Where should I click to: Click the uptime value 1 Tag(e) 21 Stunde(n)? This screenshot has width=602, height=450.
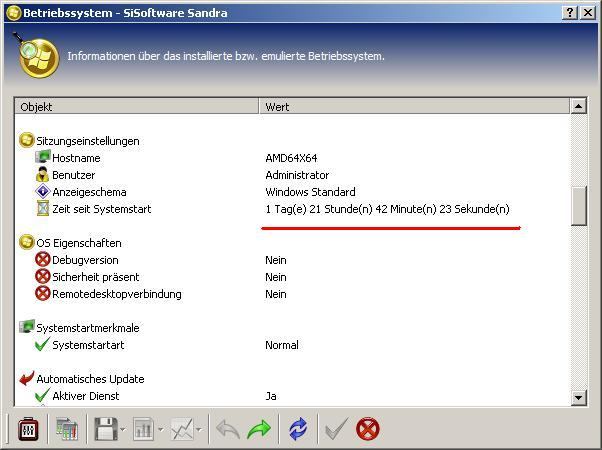pyautogui.click(x=387, y=209)
